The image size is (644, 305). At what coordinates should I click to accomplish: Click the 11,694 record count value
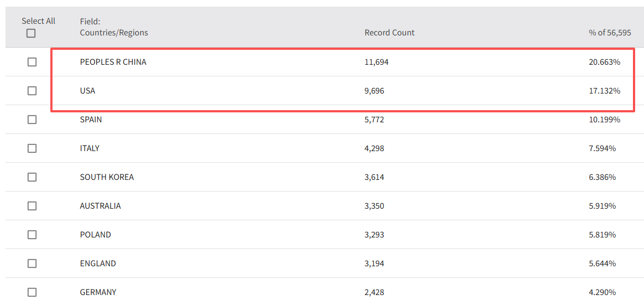(376, 62)
